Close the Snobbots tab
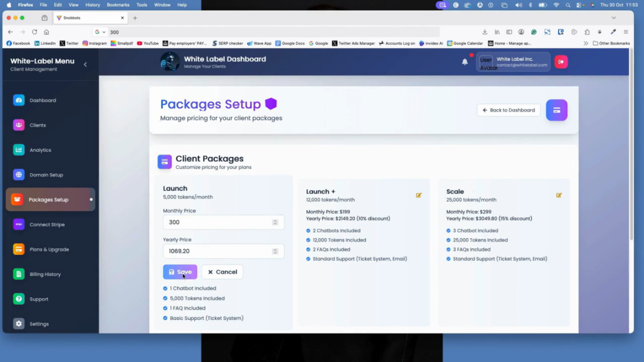The image size is (644, 362). tap(122, 18)
